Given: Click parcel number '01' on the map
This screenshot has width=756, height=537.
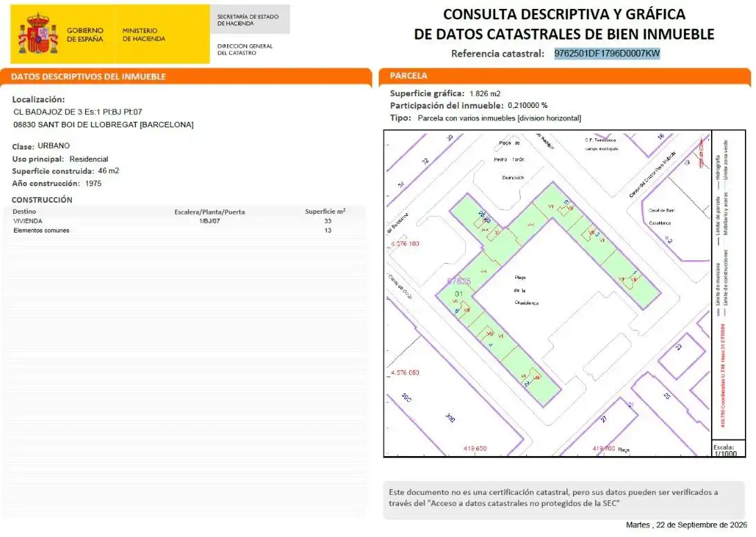Looking at the screenshot, I should point(458,293).
